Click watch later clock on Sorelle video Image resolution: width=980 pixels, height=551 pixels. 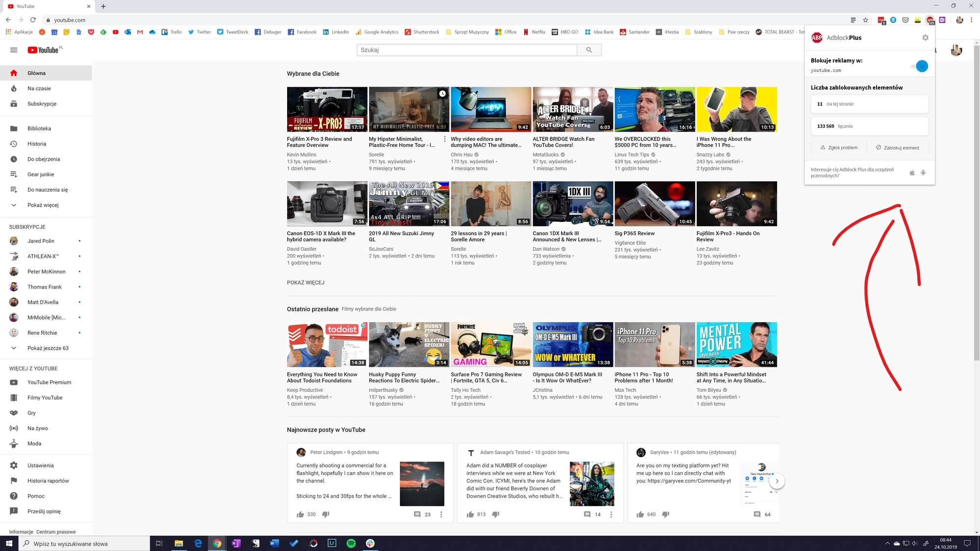pos(442,94)
